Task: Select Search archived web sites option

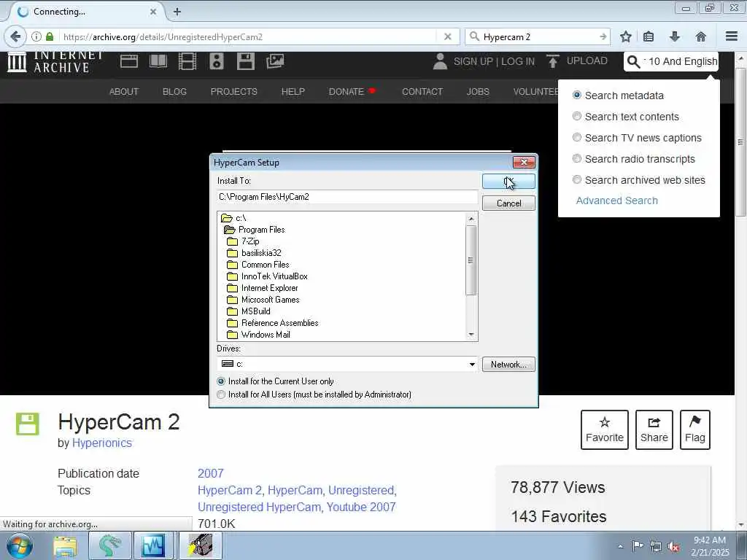Action: click(576, 179)
